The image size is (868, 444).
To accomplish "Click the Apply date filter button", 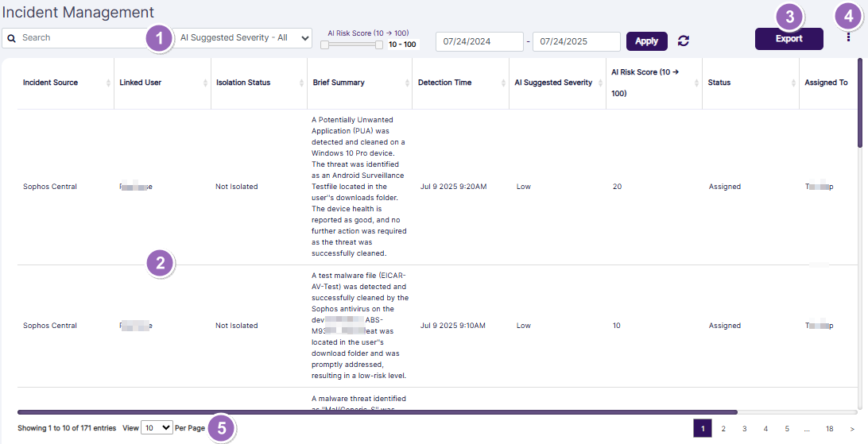I will click(646, 41).
